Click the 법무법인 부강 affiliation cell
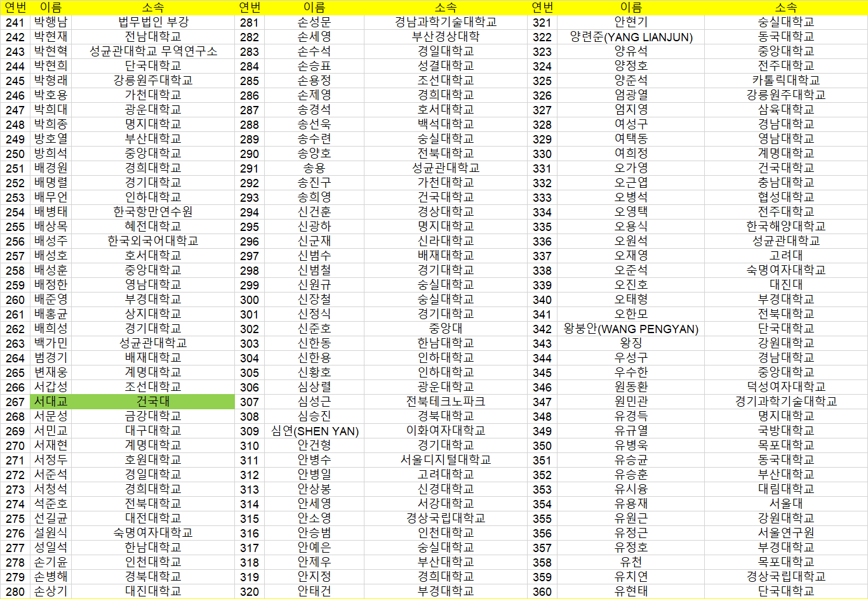Viewport: 868px width, 599px height. click(153, 22)
